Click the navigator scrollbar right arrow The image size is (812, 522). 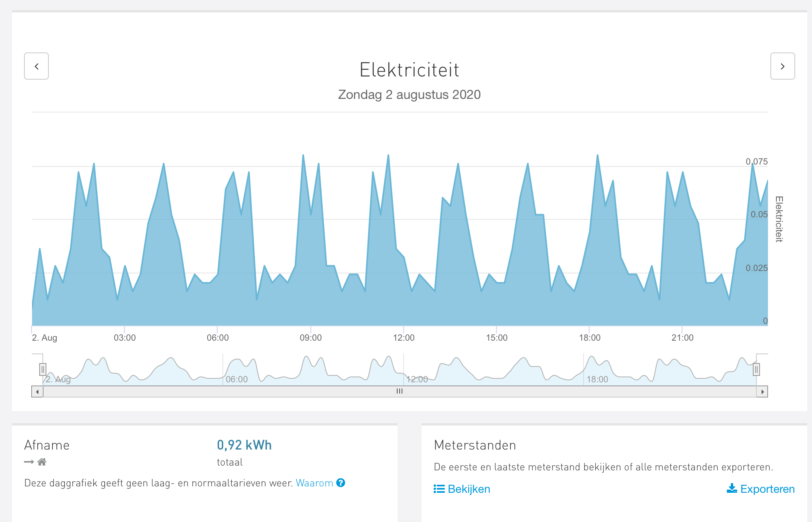click(x=762, y=391)
